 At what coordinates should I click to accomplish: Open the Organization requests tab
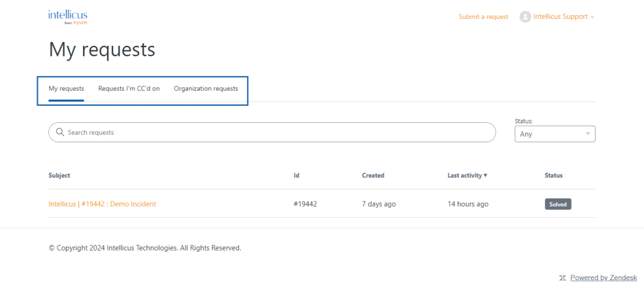(206, 88)
